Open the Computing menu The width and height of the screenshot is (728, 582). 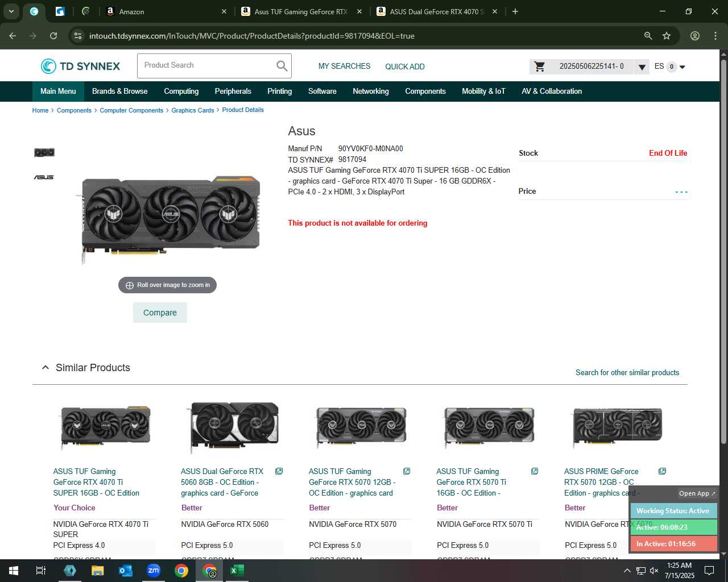pos(181,91)
